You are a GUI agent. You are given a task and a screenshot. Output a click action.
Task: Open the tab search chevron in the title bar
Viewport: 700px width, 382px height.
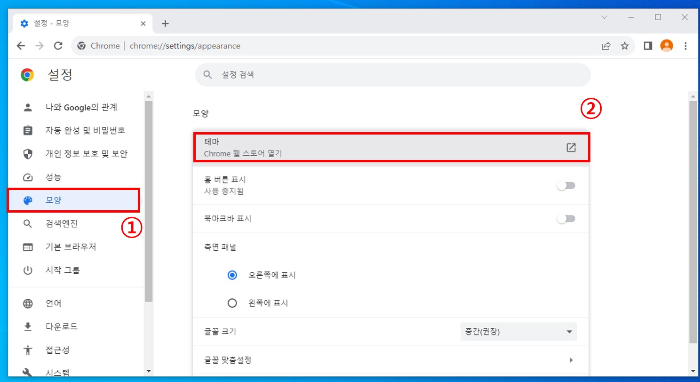[x=604, y=17]
